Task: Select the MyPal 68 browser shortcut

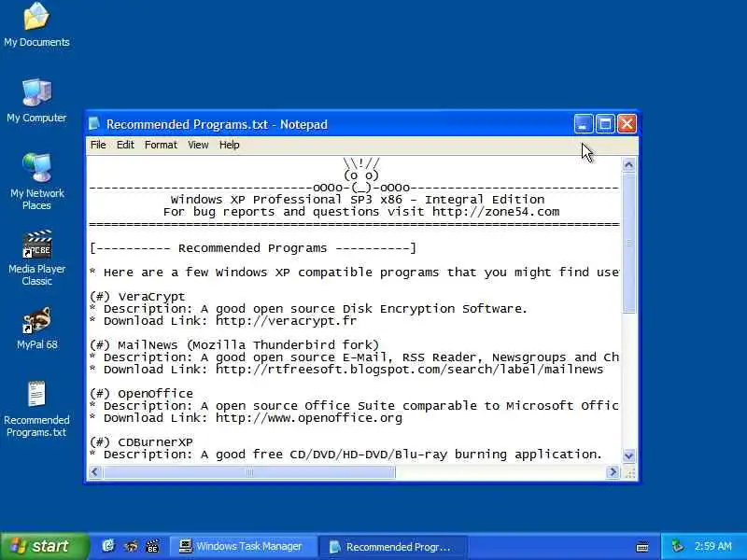Action: pyautogui.click(x=36, y=329)
